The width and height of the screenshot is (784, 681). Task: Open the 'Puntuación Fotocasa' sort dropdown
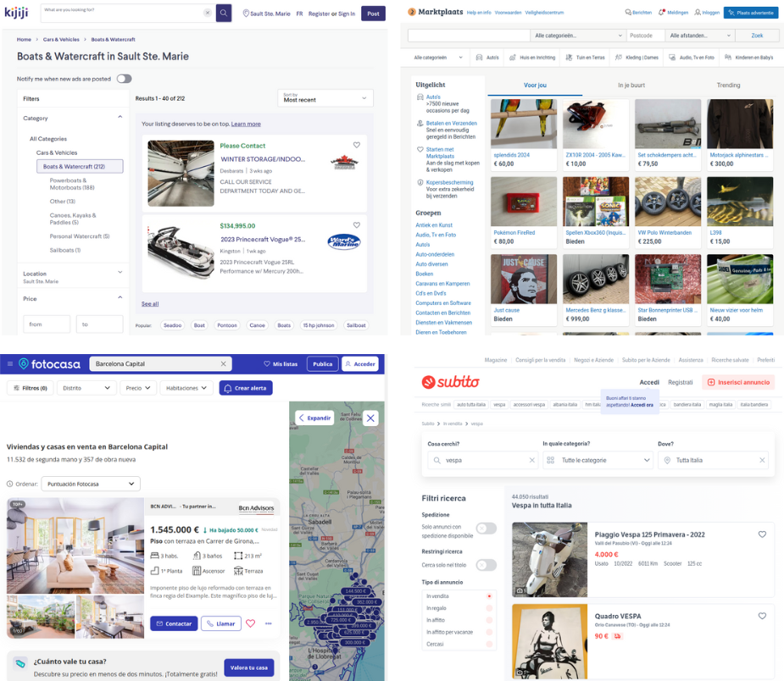(91, 484)
